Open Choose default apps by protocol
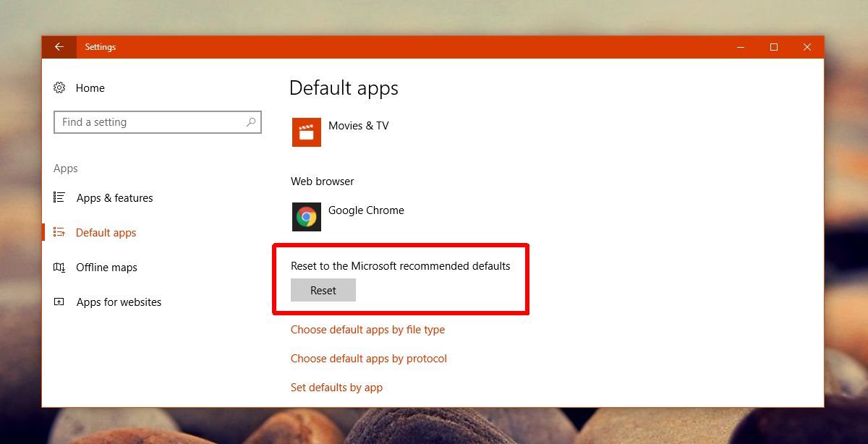 [x=368, y=359]
